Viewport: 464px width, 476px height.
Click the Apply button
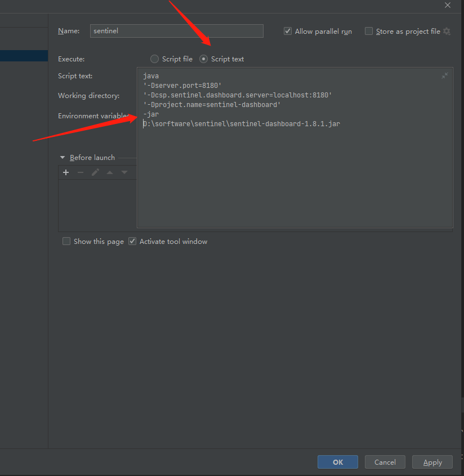click(x=432, y=461)
